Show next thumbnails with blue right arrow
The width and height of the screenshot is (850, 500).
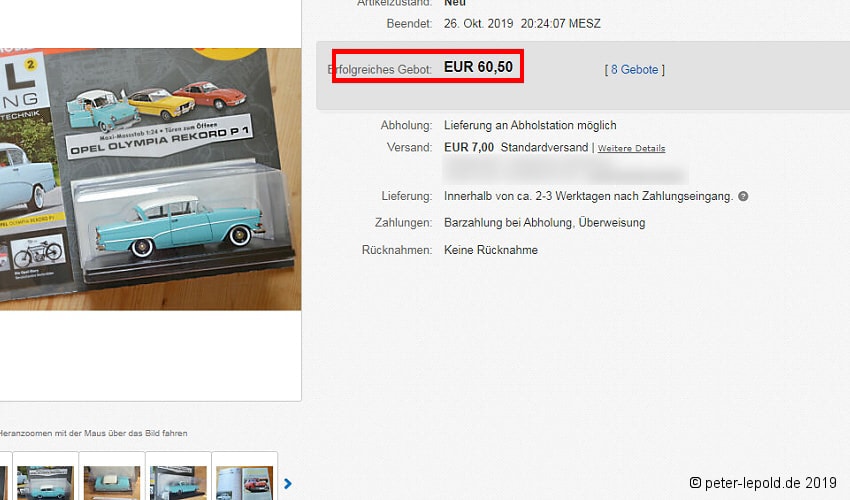288,483
